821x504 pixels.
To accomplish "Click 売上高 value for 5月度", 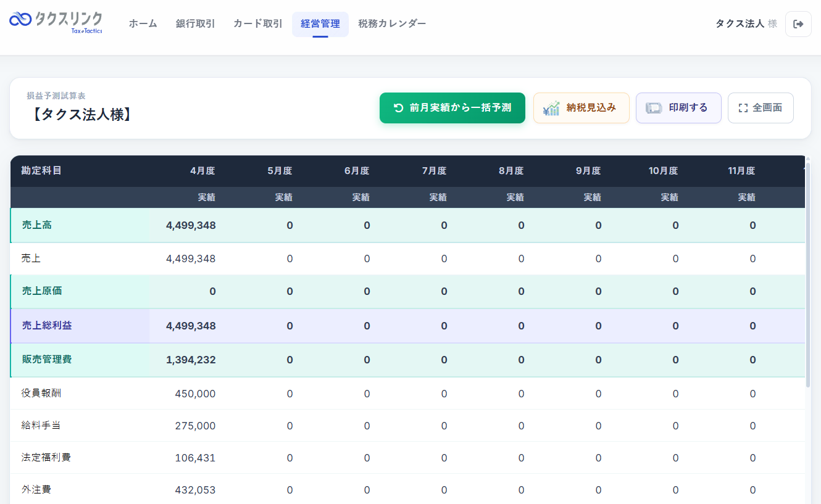I will 290,226.
